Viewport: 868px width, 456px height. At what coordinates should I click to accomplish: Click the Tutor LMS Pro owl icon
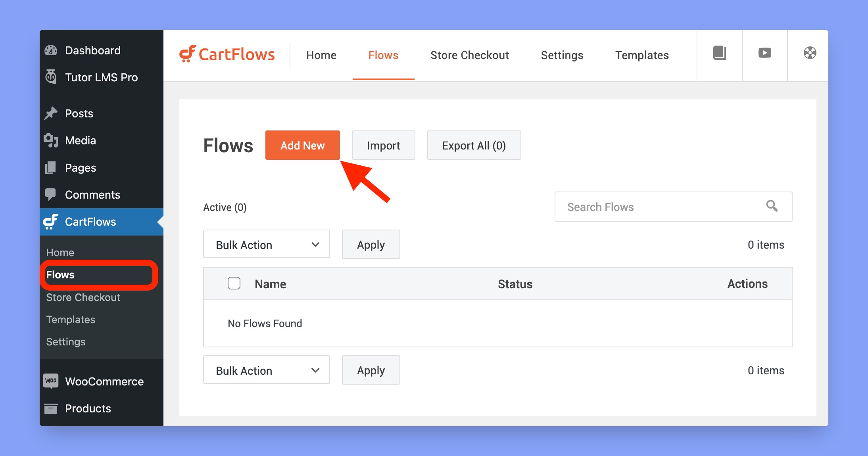pyautogui.click(x=51, y=77)
